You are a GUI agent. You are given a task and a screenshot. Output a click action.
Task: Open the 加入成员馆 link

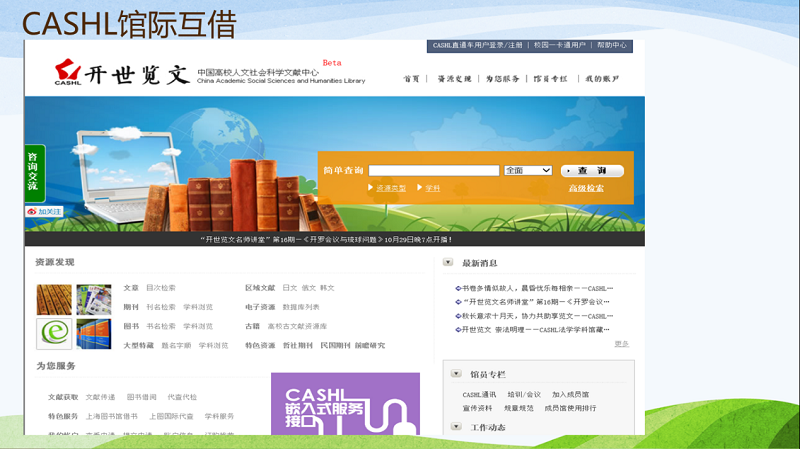coord(570,394)
